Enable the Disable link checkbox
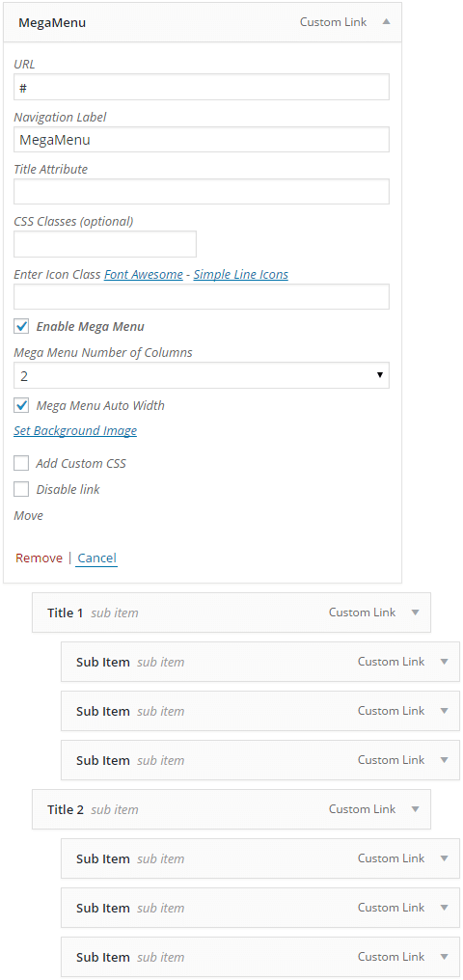 (x=21, y=489)
